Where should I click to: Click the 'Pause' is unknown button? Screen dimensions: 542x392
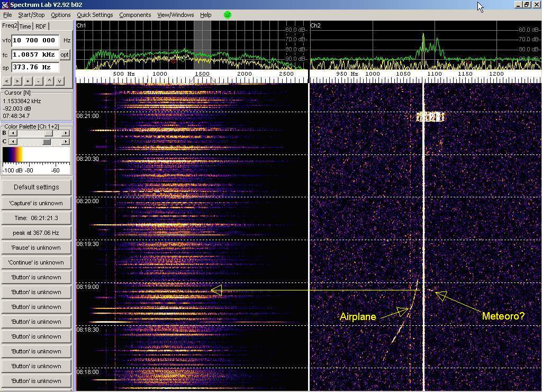tap(36, 248)
